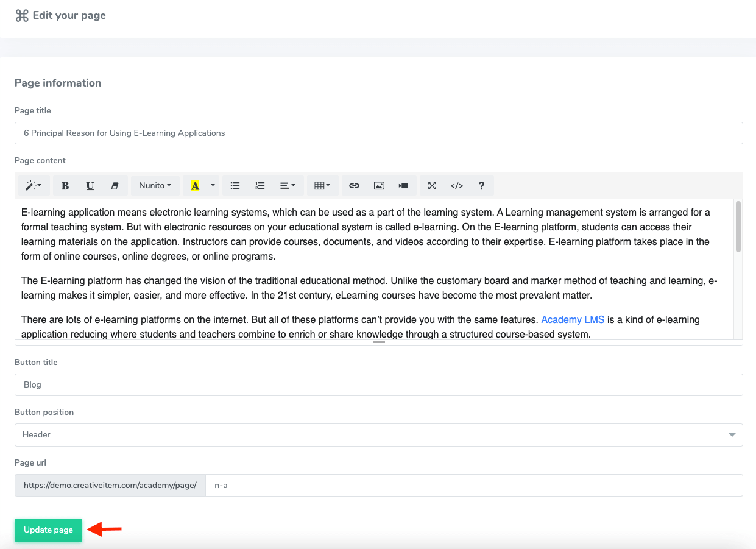This screenshot has width=756, height=549.
Task: Toggle fullscreen editor mode
Action: point(432,186)
